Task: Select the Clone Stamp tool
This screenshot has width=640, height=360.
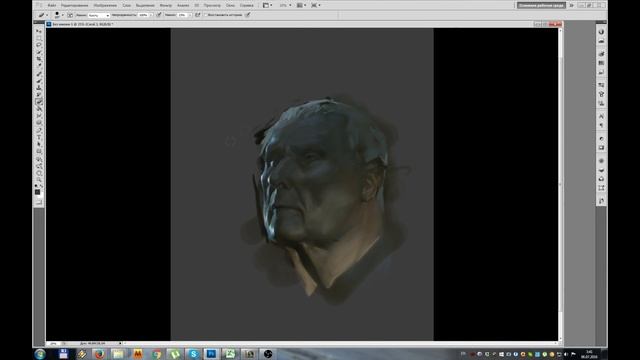Action: pyautogui.click(x=39, y=87)
